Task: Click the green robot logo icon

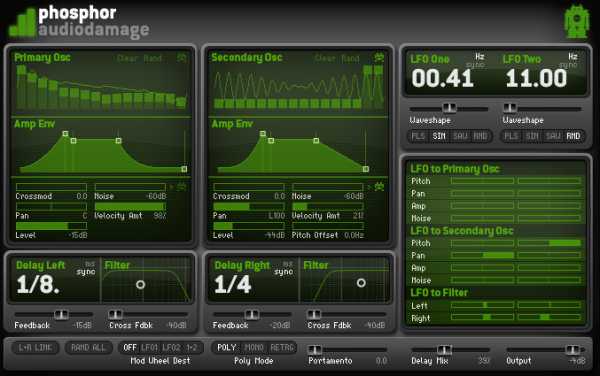Action: click(577, 22)
